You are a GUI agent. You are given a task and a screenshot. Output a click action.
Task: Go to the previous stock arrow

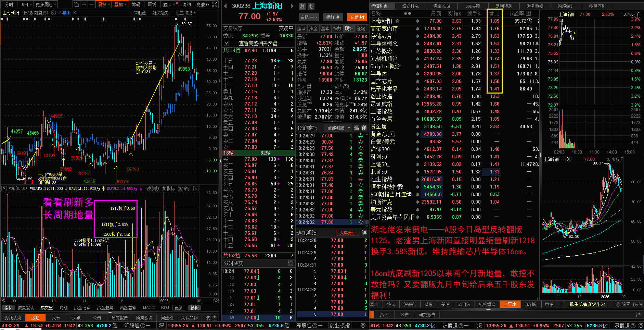[x=225, y=6]
